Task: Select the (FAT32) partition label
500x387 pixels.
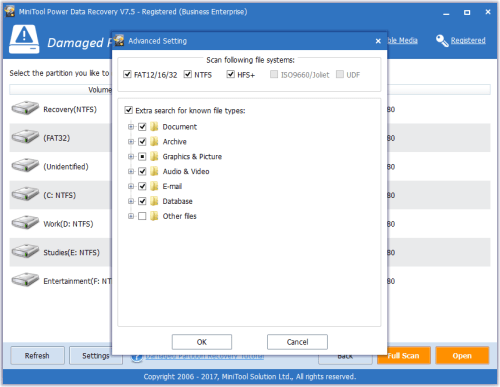Action: click(57, 138)
